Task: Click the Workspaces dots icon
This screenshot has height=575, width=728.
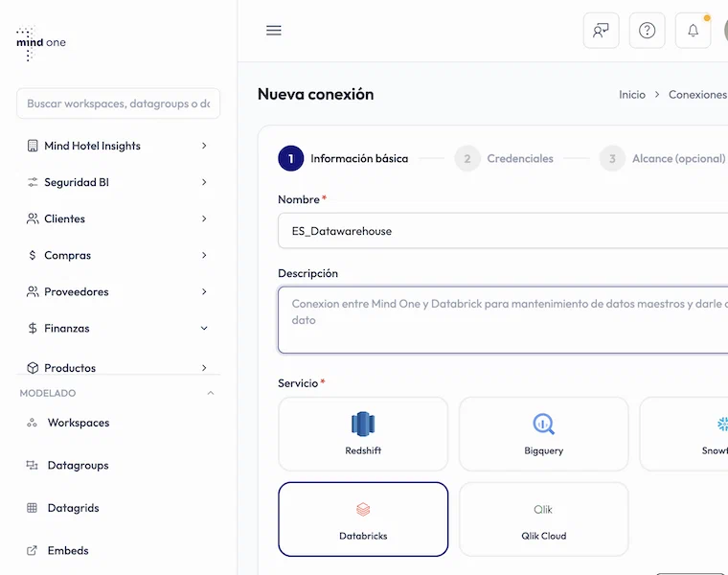Action: [x=32, y=423]
